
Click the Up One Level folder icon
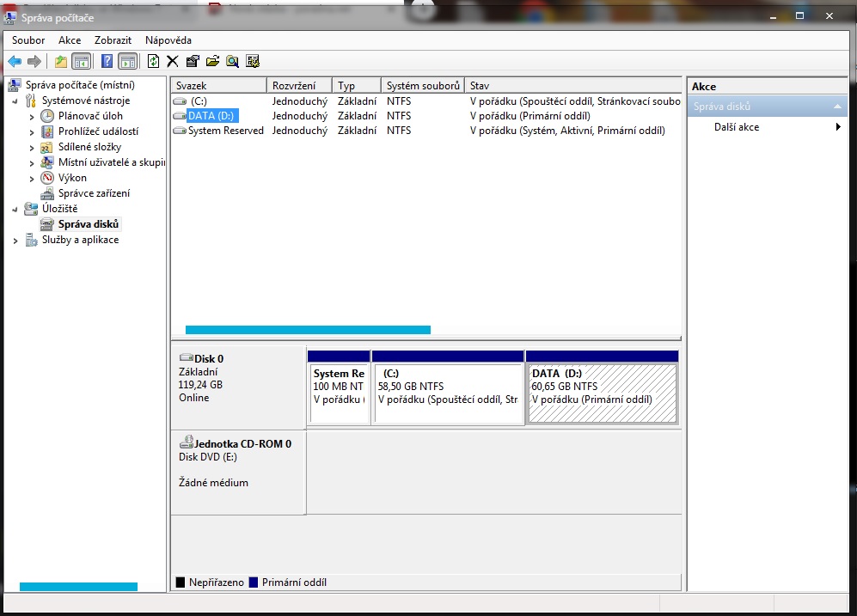point(61,61)
